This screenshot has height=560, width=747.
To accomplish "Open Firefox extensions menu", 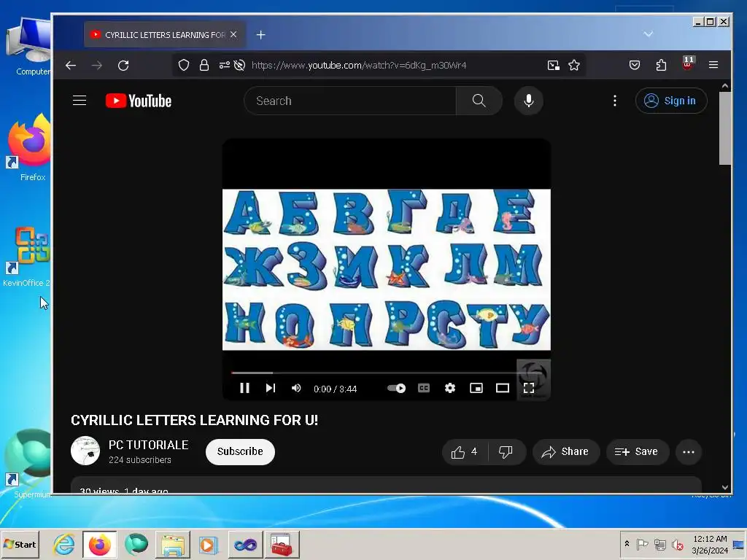I will click(x=661, y=65).
